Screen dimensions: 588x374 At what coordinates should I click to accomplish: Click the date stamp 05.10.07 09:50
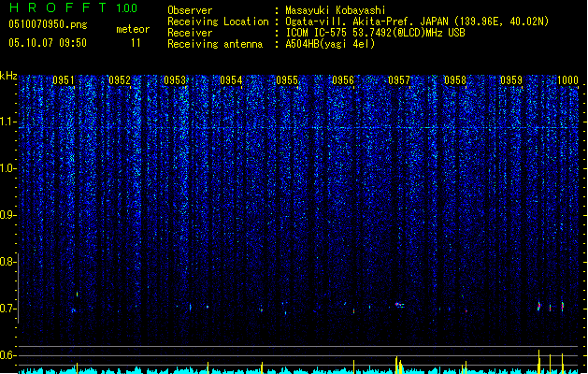(48, 43)
